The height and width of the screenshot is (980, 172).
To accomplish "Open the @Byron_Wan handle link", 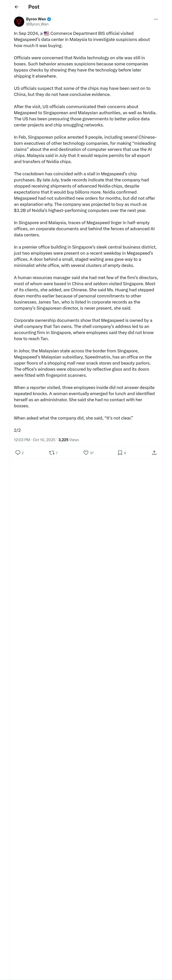I will point(37,24).
